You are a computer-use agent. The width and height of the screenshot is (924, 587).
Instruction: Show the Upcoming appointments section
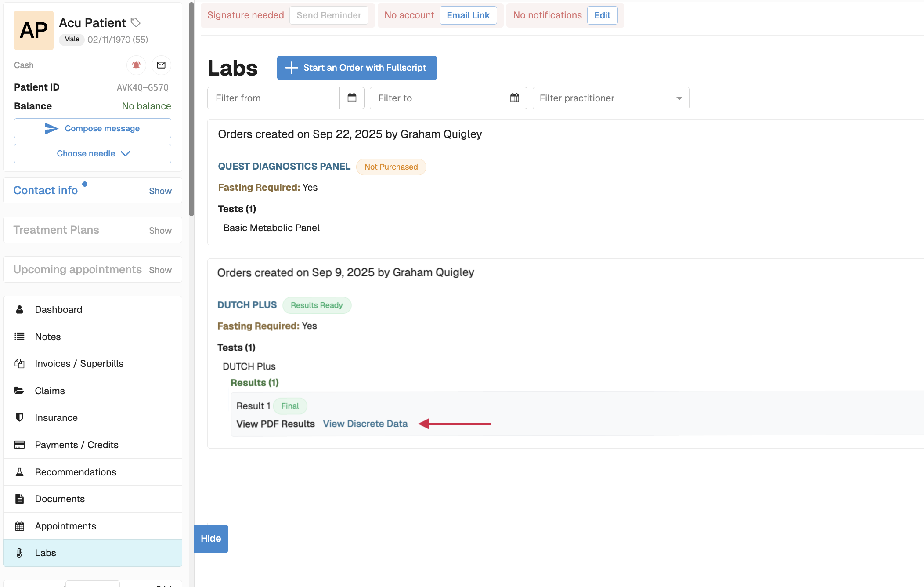point(160,270)
